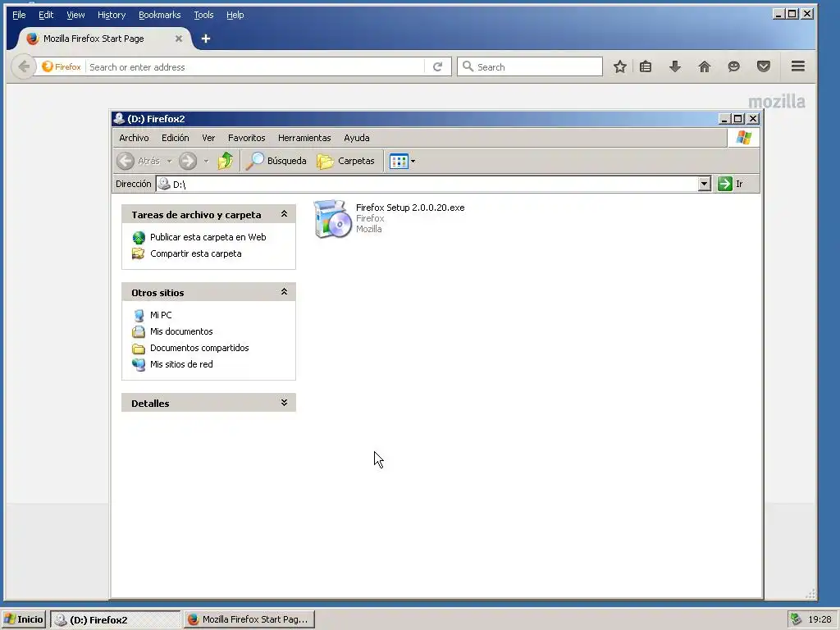The image size is (840, 630).
Task: Switch to (D:) Firefox2 taskbar button
Action: (115, 620)
